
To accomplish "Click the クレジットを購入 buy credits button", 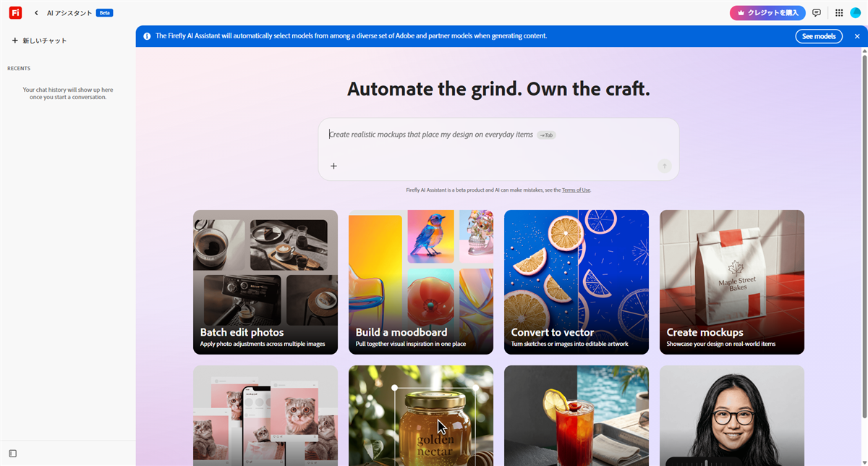I will pos(767,13).
